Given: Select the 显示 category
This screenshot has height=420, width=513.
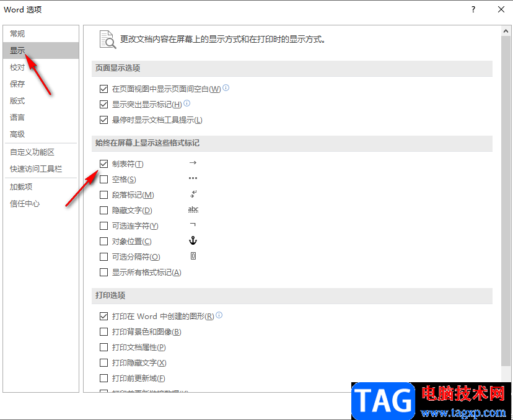Looking at the screenshot, I should tap(40, 50).
